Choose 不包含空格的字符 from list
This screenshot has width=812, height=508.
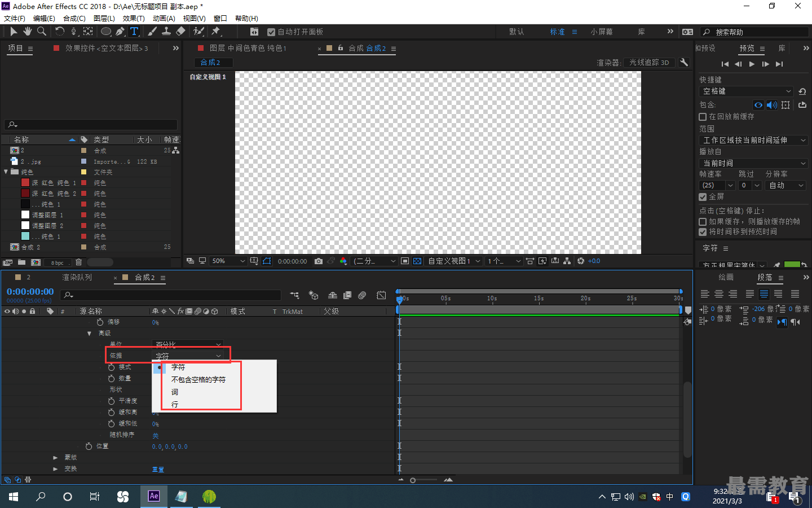tap(198, 380)
